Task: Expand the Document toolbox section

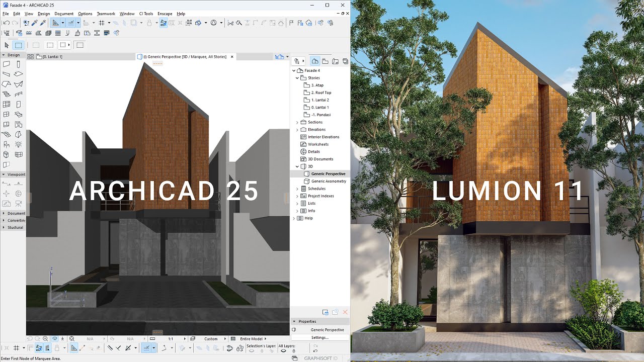Action: pos(4,213)
